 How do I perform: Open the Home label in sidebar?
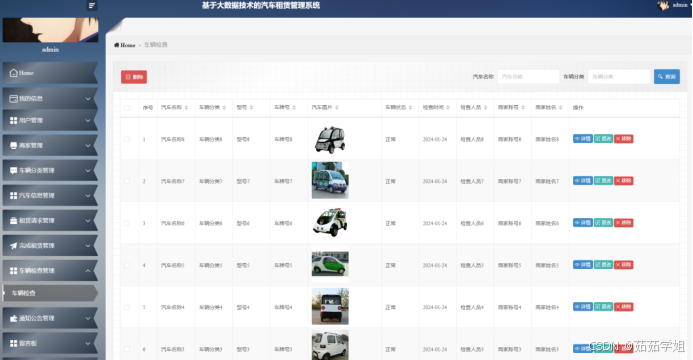[x=26, y=73]
